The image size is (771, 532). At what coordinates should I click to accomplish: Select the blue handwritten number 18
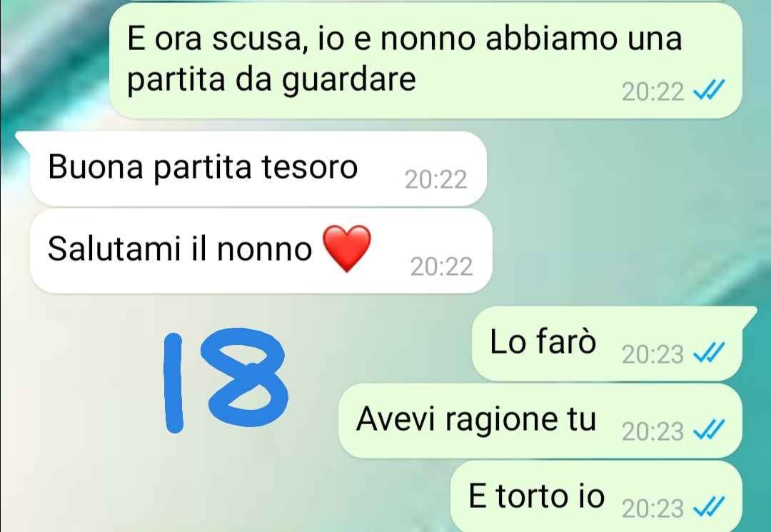coord(225,381)
